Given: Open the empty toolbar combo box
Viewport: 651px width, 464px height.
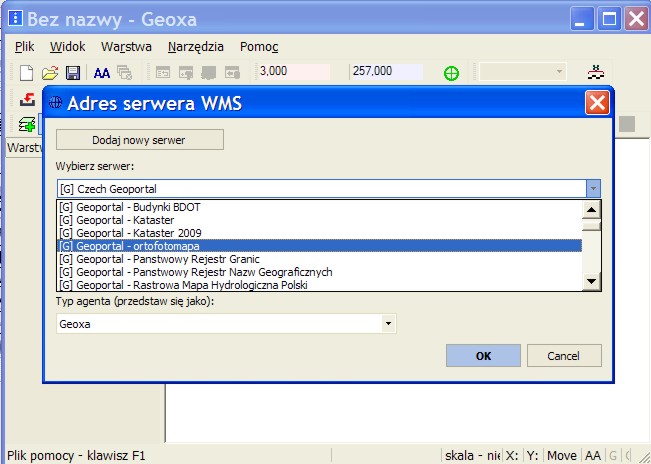Looking at the screenshot, I should (523, 72).
